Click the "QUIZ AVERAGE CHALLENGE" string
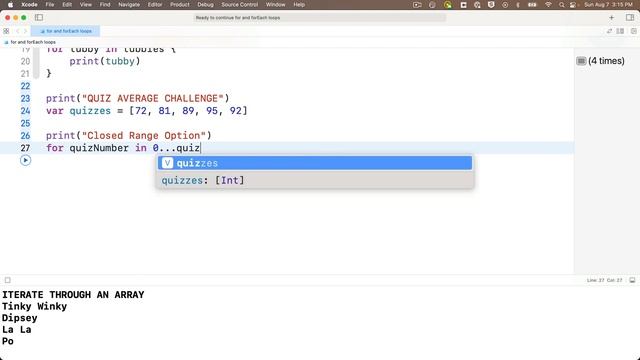Image resolution: width=640 pixels, height=360 pixels. pos(153,98)
